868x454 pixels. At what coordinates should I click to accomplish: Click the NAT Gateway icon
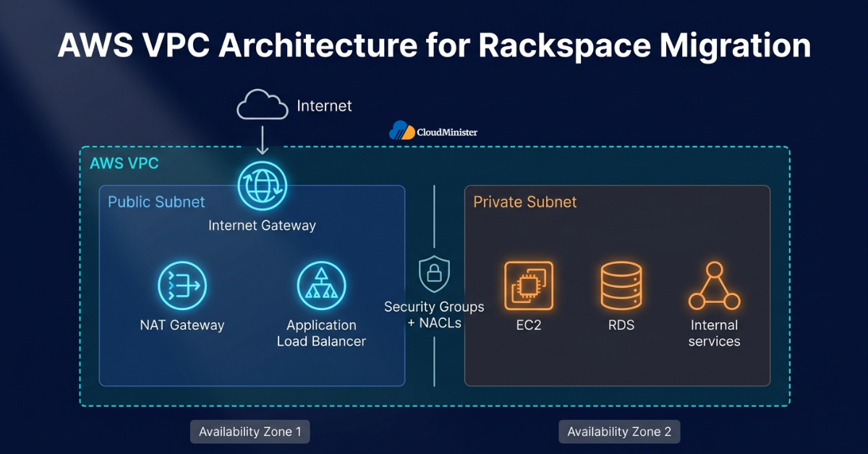(x=182, y=286)
